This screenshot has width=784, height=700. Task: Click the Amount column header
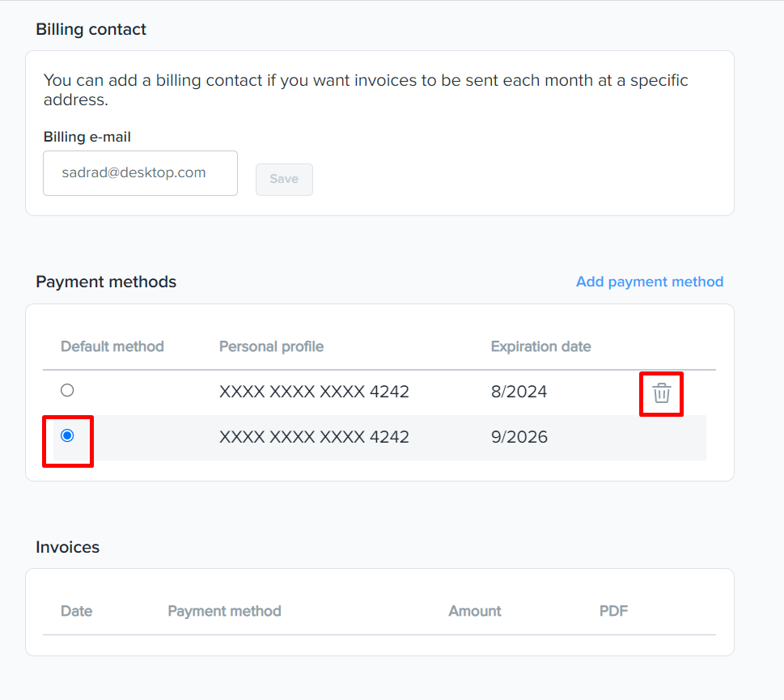pos(475,611)
